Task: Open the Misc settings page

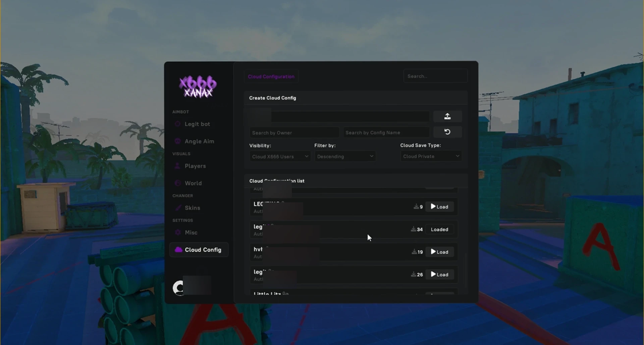Action: (191, 232)
